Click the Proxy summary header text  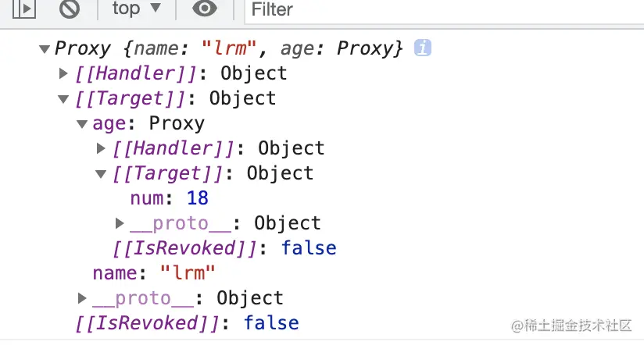228,48
